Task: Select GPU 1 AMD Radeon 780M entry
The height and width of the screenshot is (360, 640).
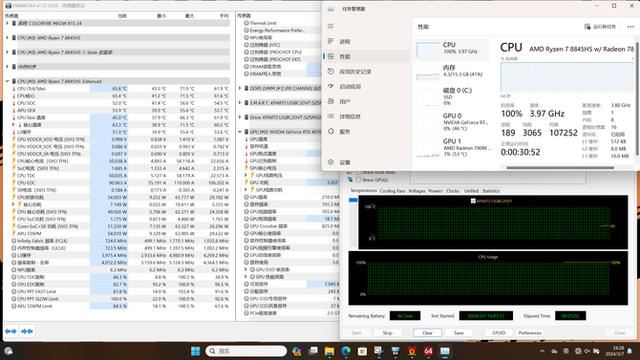Action: coord(453,147)
